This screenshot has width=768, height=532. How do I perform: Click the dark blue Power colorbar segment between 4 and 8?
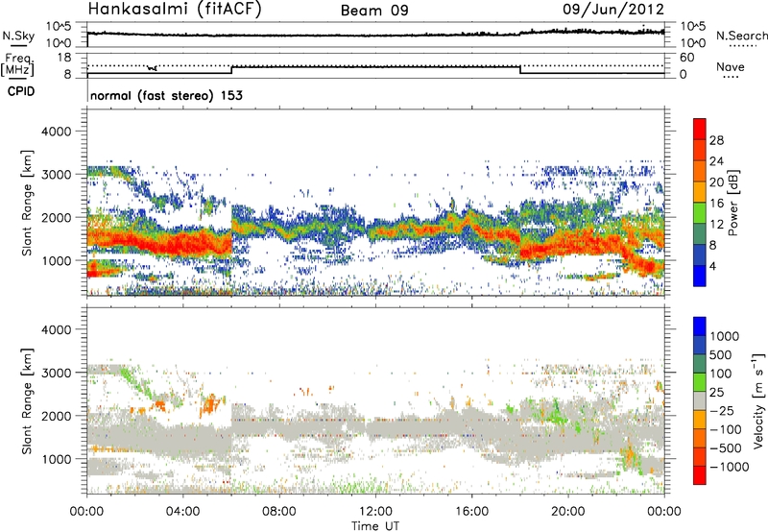click(x=700, y=254)
